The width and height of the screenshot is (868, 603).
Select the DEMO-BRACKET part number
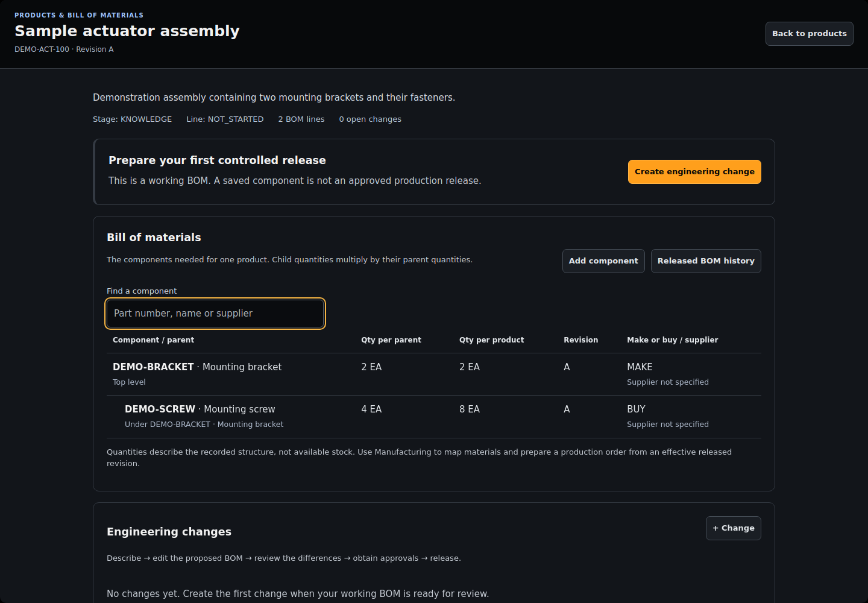[153, 367]
